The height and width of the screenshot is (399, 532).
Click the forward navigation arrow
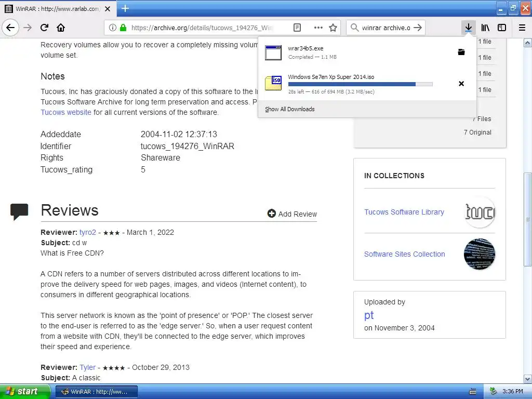(x=28, y=28)
